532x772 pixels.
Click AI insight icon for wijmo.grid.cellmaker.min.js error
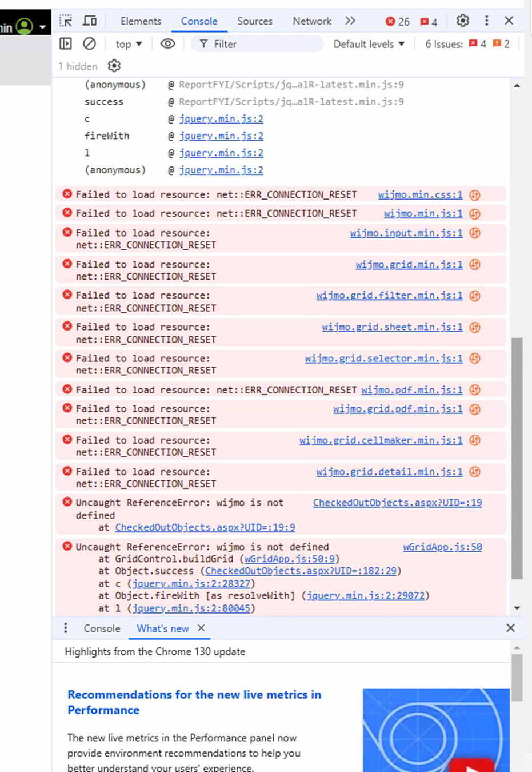475,440
